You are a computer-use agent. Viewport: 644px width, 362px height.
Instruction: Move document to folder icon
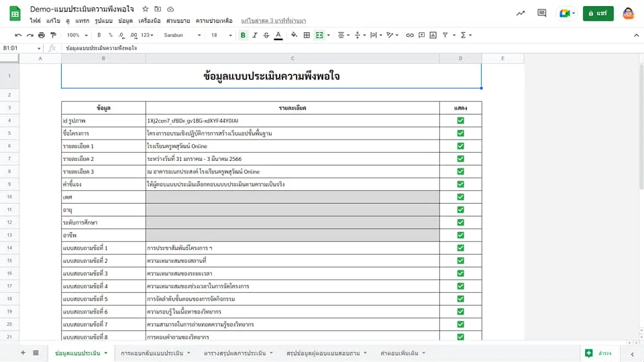pyautogui.click(x=158, y=9)
